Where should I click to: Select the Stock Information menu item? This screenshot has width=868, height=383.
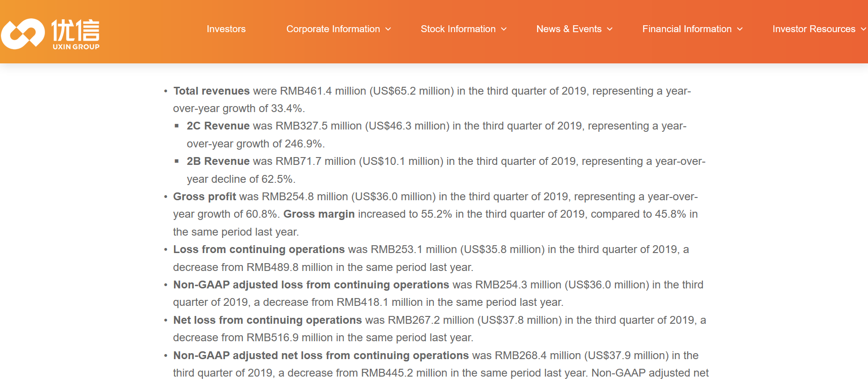(458, 29)
